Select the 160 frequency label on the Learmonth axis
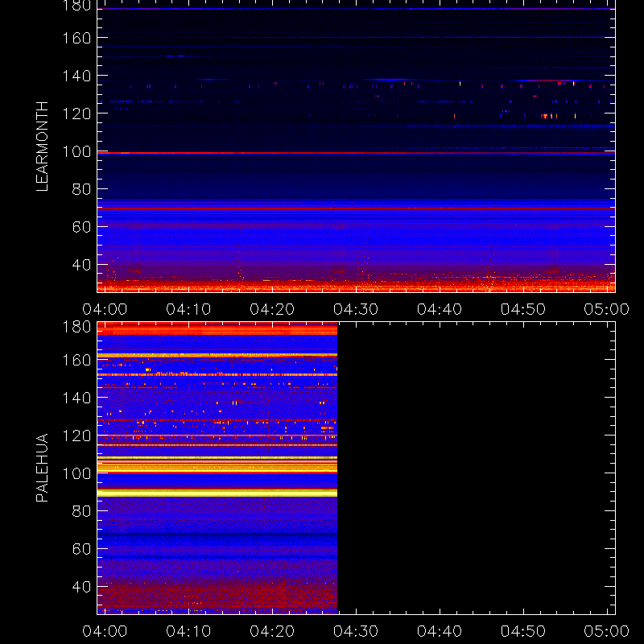644x644 pixels. click(x=76, y=38)
